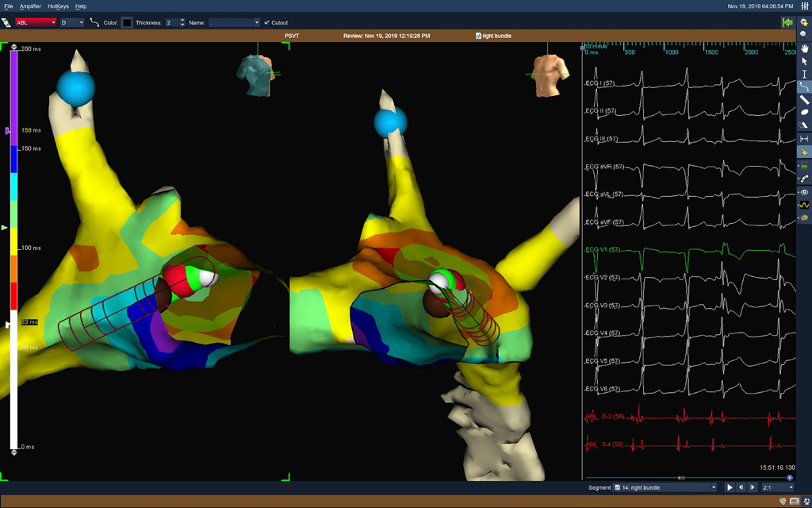Open the ABL catheter dropdown
Viewport: 812px width, 508px height.
36,23
